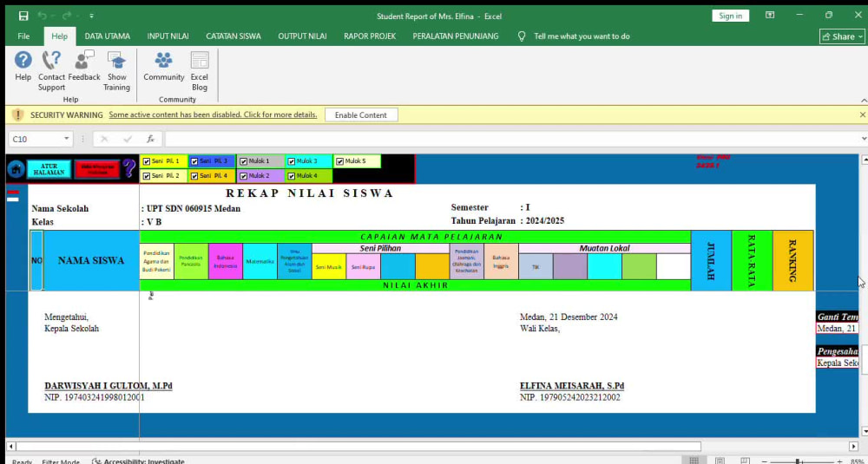Image resolution: width=868 pixels, height=464 pixels.
Task: Switch to Page Break Preview
Action: tap(745, 461)
